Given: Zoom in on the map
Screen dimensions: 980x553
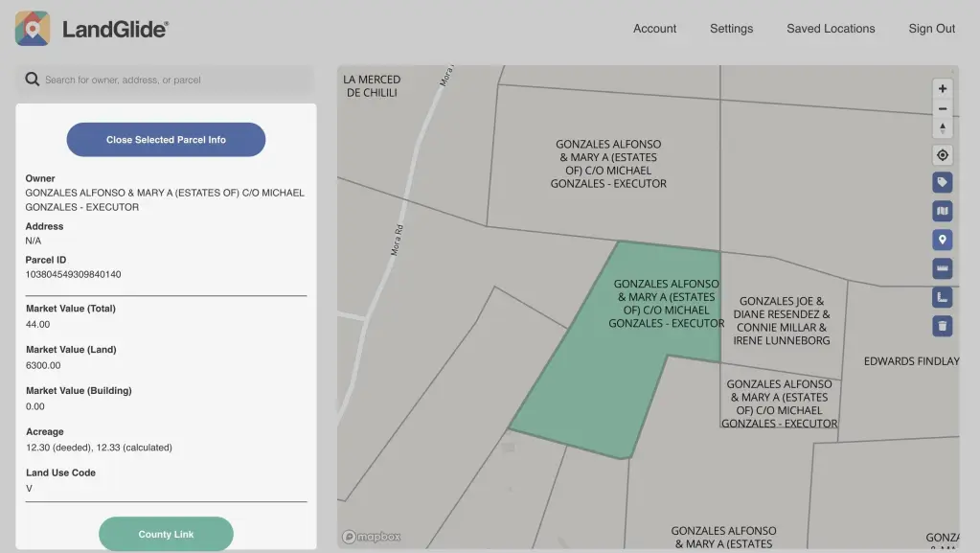Looking at the screenshot, I should (x=943, y=88).
